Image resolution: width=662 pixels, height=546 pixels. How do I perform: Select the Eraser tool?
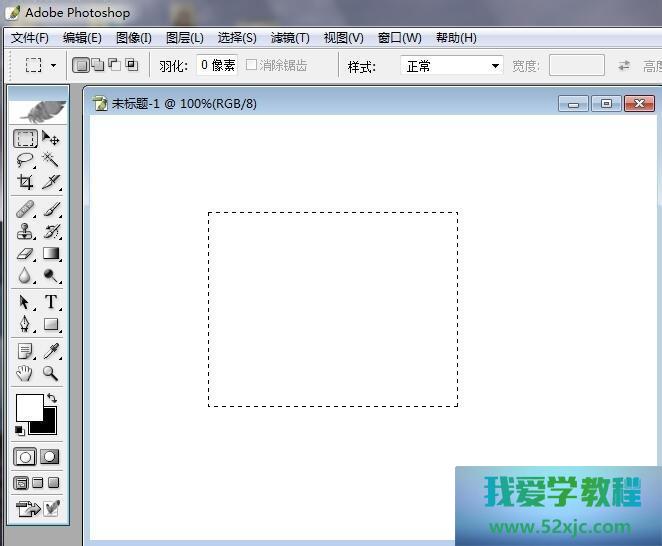(25, 254)
